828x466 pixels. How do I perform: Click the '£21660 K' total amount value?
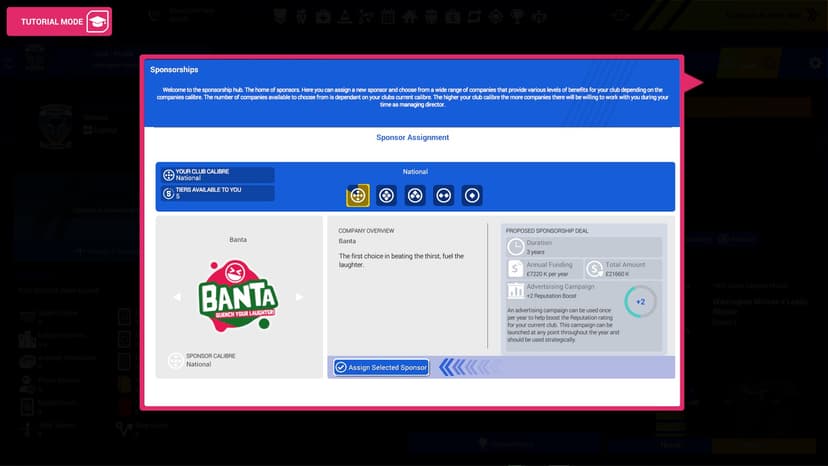(617, 274)
